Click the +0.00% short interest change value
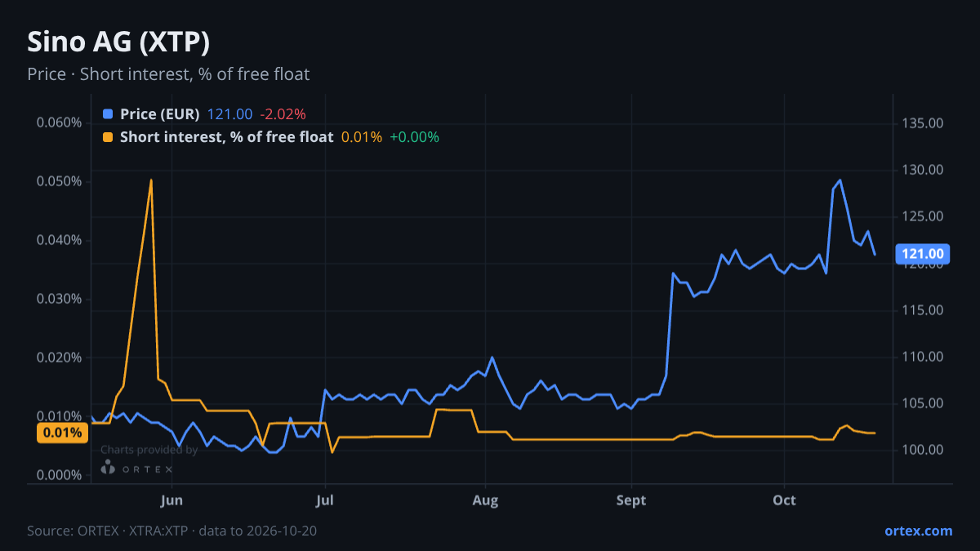 click(x=414, y=137)
